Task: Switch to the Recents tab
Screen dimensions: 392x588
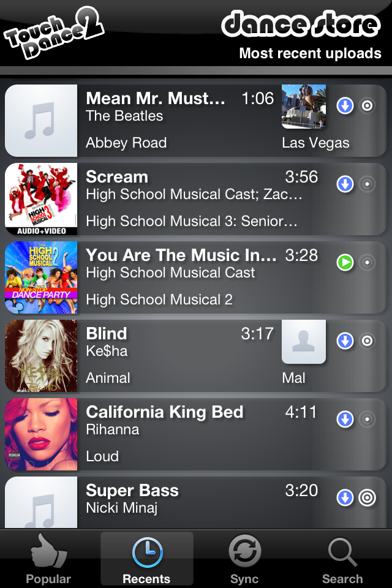Action: point(146,559)
